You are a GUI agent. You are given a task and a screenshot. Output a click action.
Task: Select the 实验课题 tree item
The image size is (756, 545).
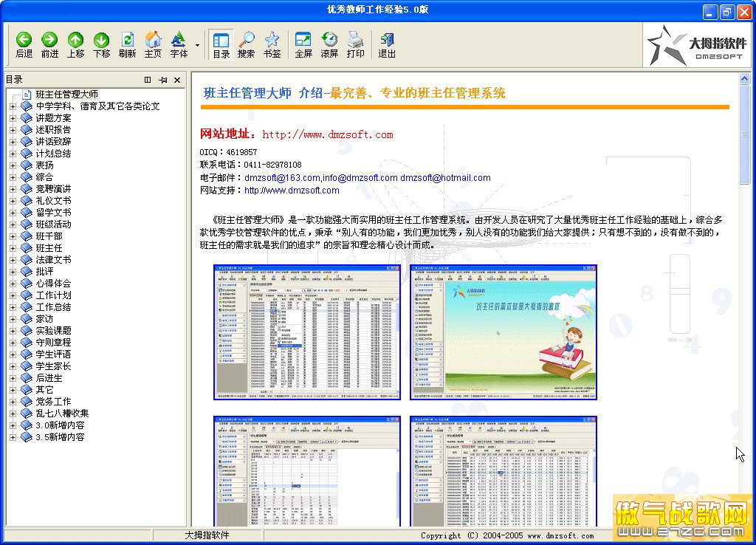tap(53, 331)
